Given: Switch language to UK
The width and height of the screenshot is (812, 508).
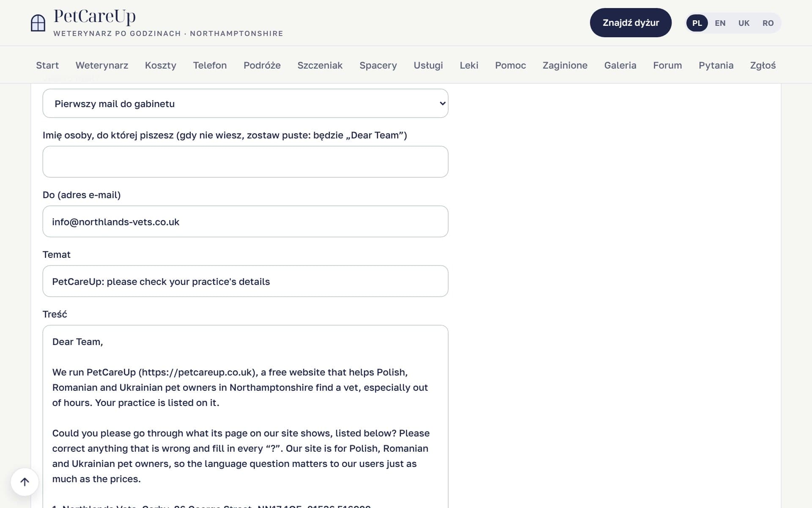Looking at the screenshot, I should point(743,23).
